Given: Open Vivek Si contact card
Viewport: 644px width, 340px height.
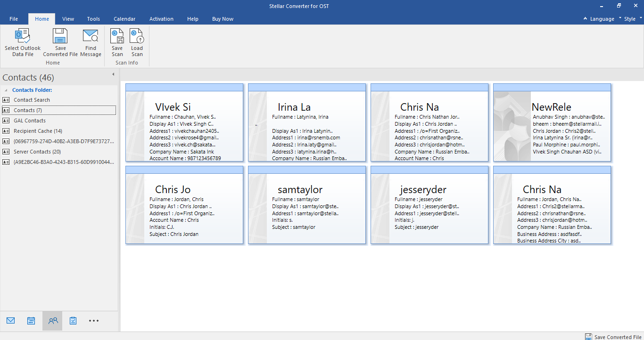Looking at the screenshot, I should coord(184,122).
